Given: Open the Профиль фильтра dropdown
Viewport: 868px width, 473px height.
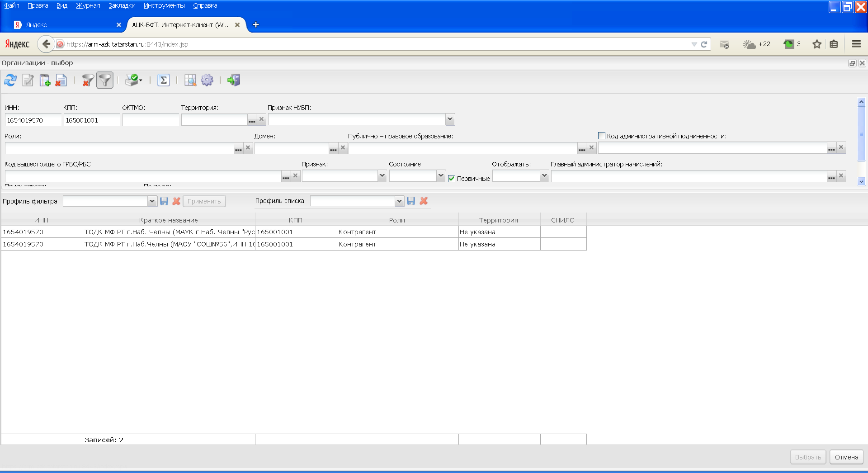Looking at the screenshot, I should 152,201.
